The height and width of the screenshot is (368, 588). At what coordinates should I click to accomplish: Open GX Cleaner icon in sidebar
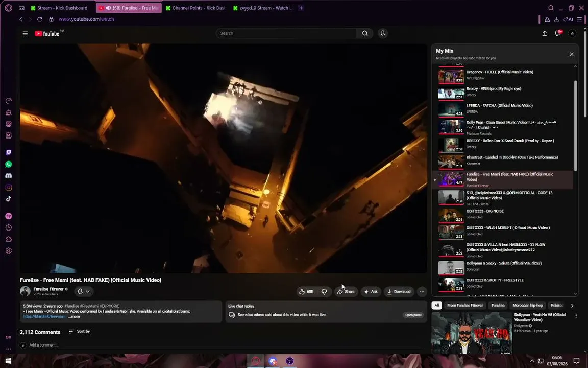(x=9, y=112)
